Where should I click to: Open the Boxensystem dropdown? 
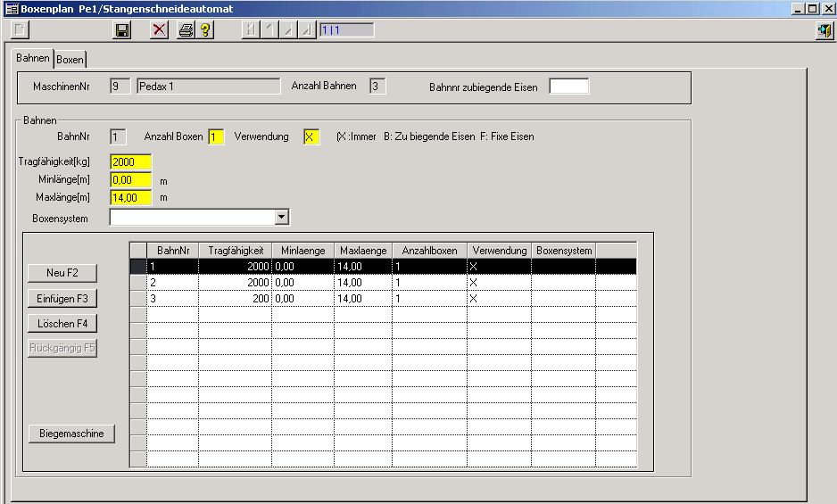tap(281, 217)
